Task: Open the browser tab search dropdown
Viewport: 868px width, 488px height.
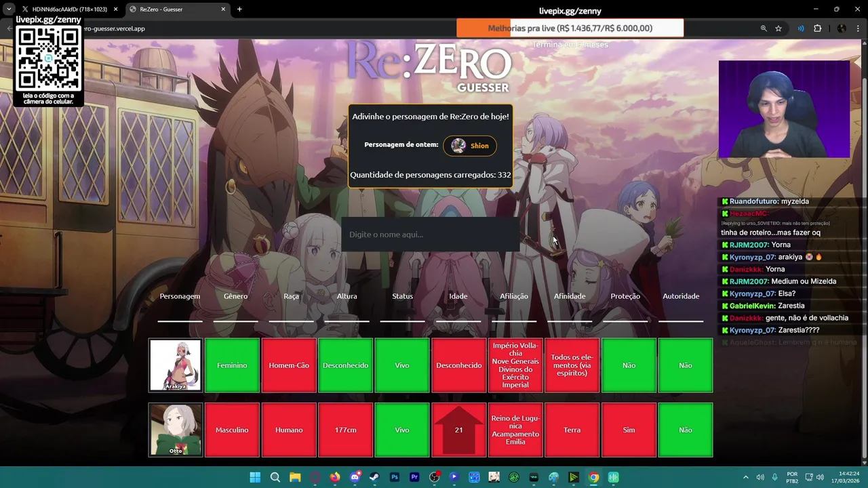Action: pos(8,9)
